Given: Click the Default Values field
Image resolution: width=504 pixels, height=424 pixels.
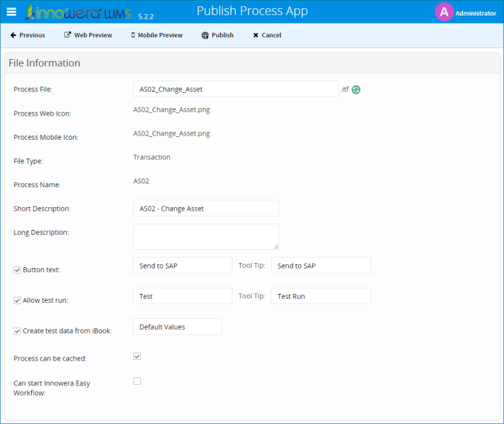Looking at the screenshot, I should [177, 326].
